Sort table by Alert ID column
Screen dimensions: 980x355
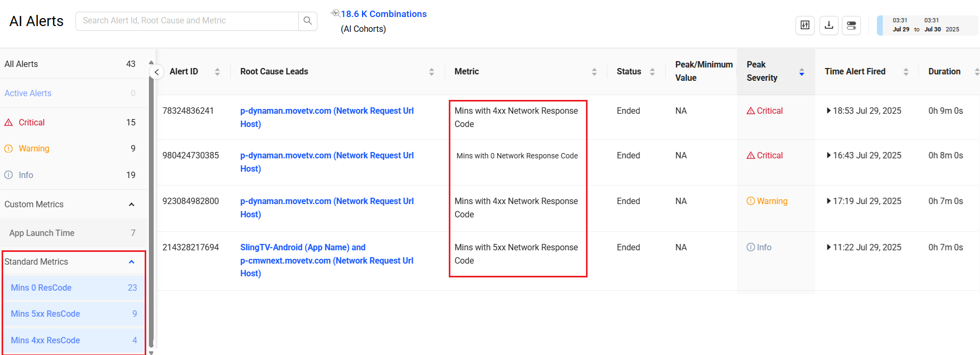pyautogui.click(x=217, y=72)
